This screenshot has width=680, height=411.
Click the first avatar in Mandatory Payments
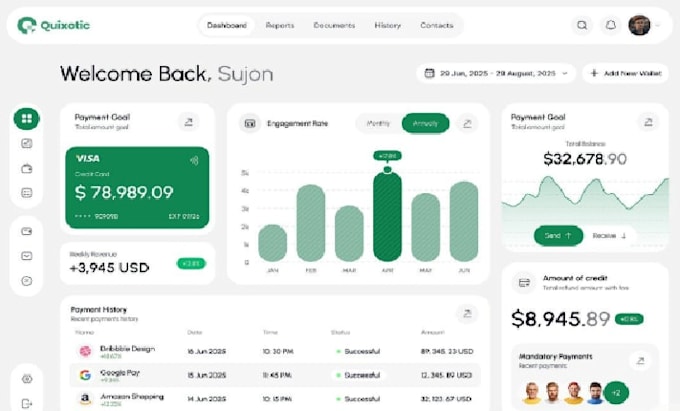pyautogui.click(x=532, y=393)
